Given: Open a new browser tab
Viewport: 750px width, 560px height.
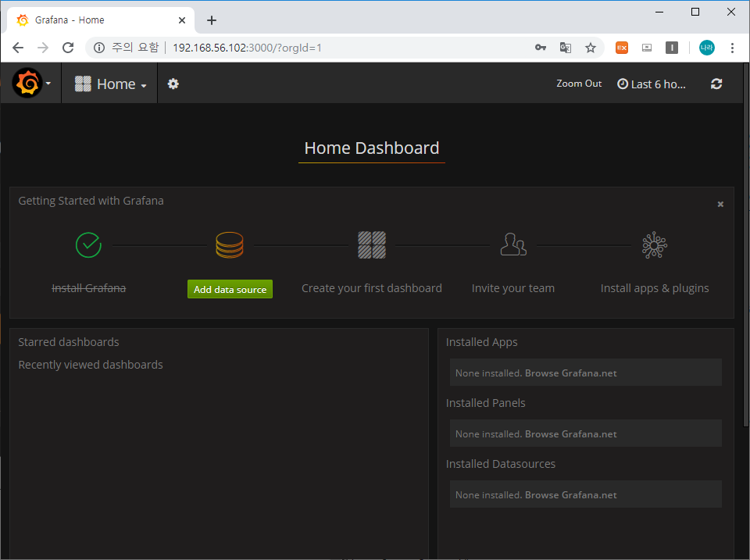Looking at the screenshot, I should click(x=212, y=20).
